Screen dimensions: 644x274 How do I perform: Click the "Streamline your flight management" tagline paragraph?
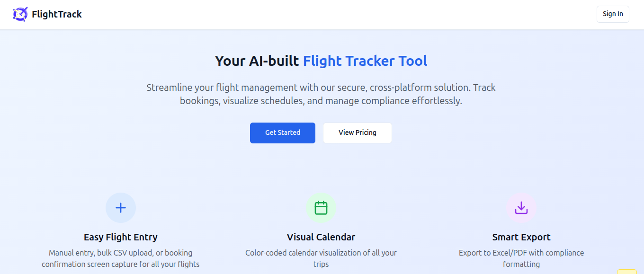tap(321, 94)
